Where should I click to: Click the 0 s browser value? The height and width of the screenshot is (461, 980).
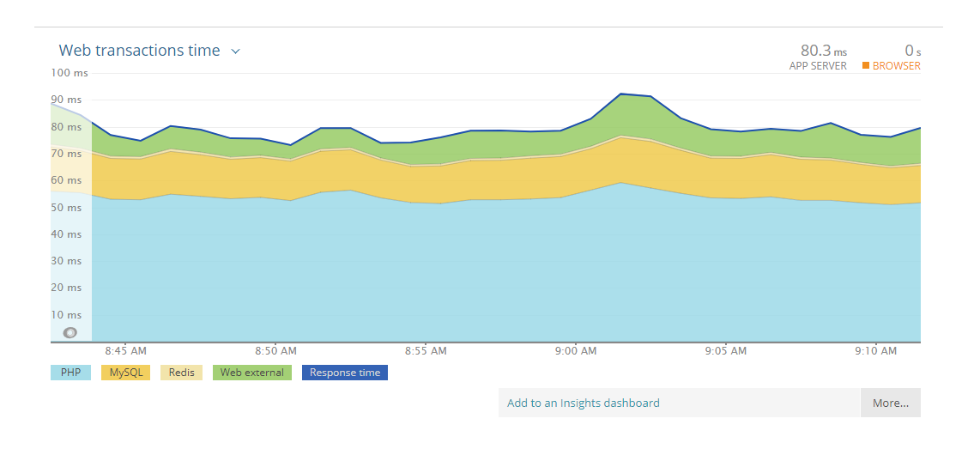click(912, 51)
